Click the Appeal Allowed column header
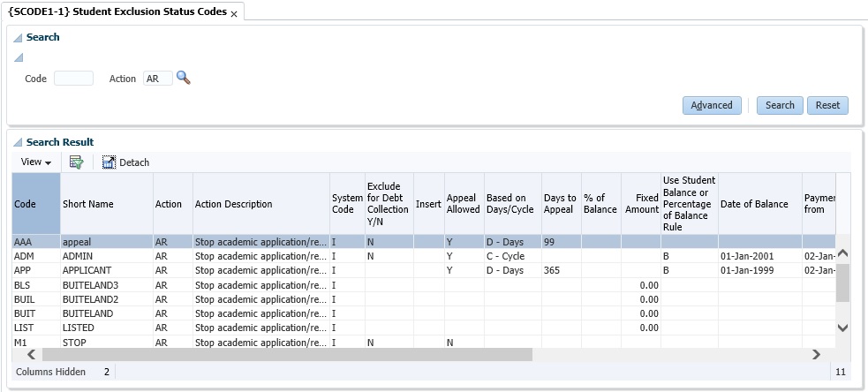The height and width of the screenshot is (392, 868). click(464, 204)
